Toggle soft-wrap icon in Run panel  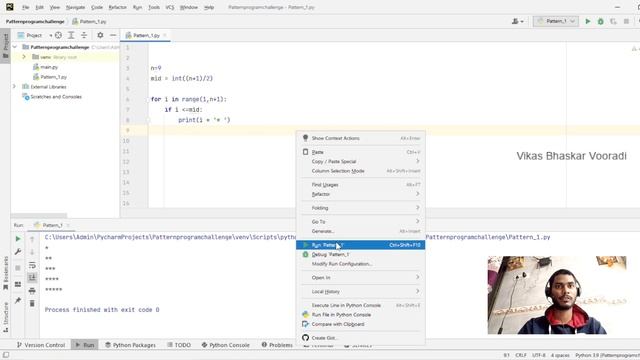coord(32,265)
